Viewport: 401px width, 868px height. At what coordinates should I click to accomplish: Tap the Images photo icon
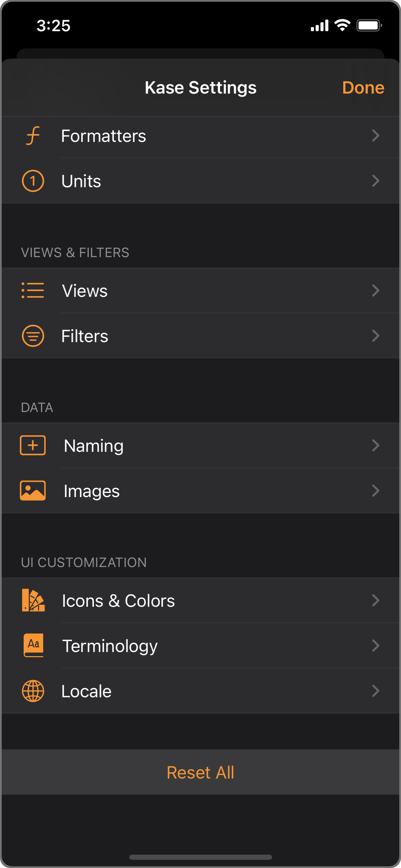coord(33,491)
